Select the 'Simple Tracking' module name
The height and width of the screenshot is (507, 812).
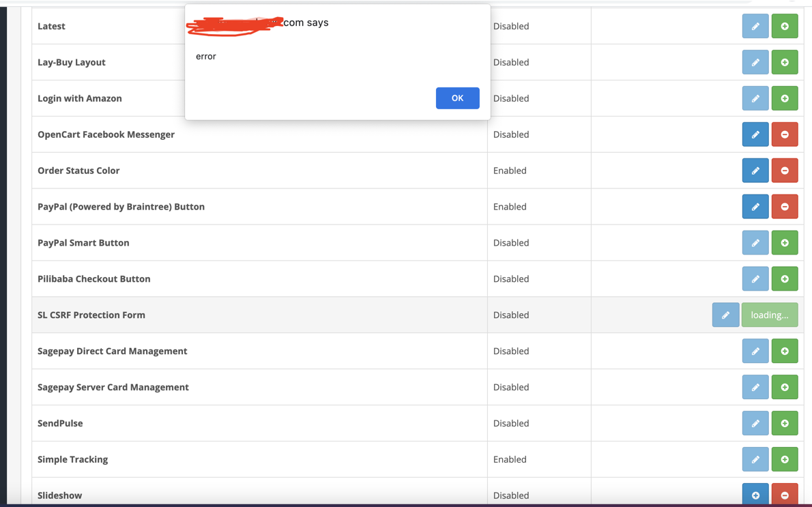72,459
